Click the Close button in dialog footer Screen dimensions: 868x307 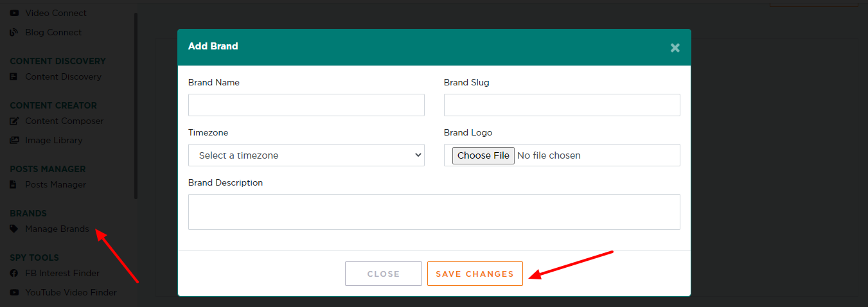tap(384, 274)
